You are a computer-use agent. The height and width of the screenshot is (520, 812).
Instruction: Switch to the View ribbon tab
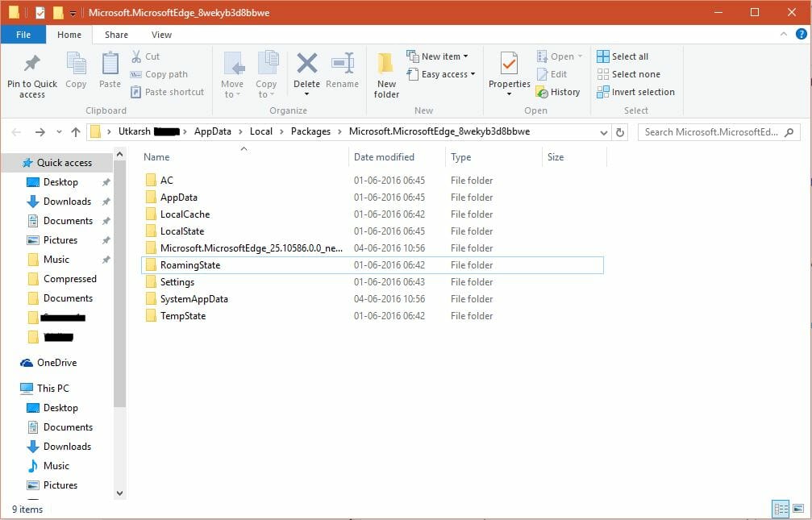tap(161, 35)
